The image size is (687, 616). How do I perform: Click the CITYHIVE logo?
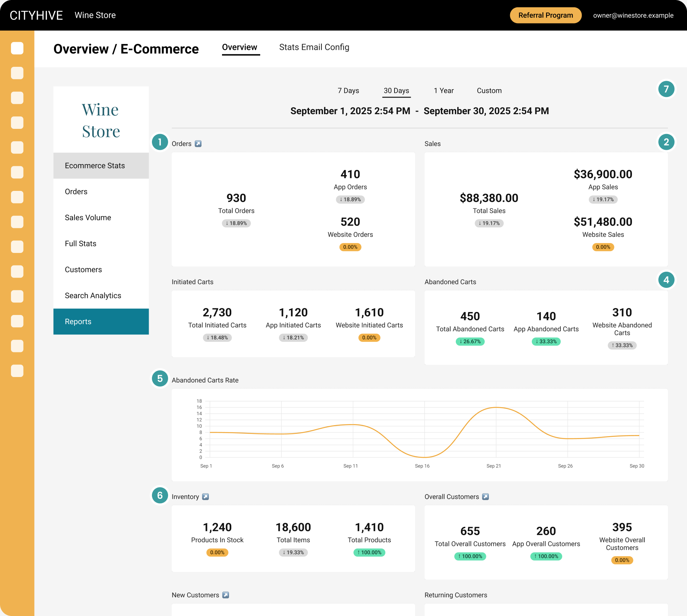click(36, 15)
